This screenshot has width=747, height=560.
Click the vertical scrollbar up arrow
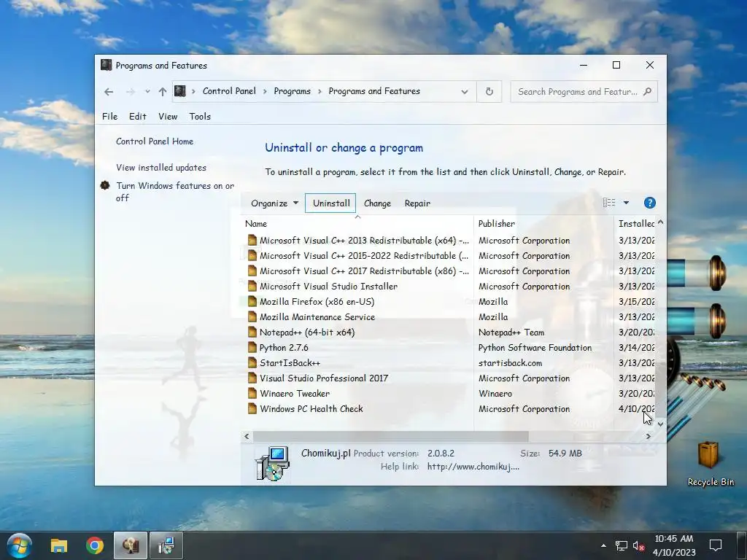click(660, 222)
